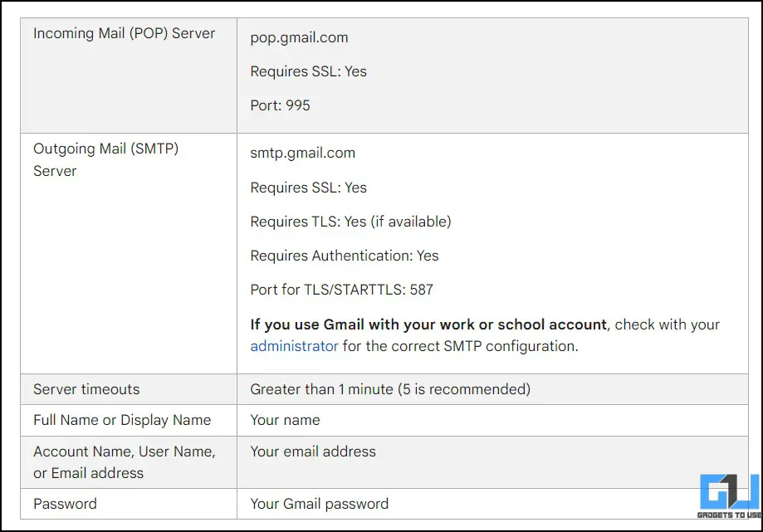Select the "Password" row label
The height and width of the screenshot is (532, 763).
point(66,503)
